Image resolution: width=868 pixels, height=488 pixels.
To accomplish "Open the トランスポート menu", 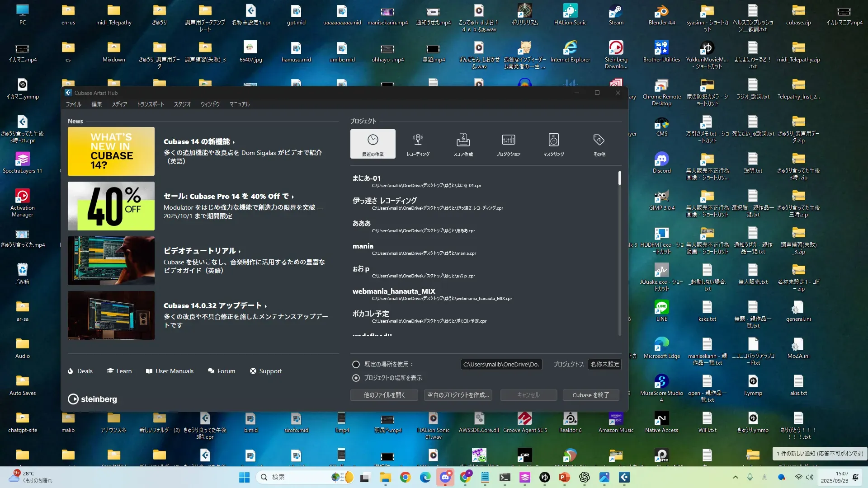I will [x=151, y=104].
